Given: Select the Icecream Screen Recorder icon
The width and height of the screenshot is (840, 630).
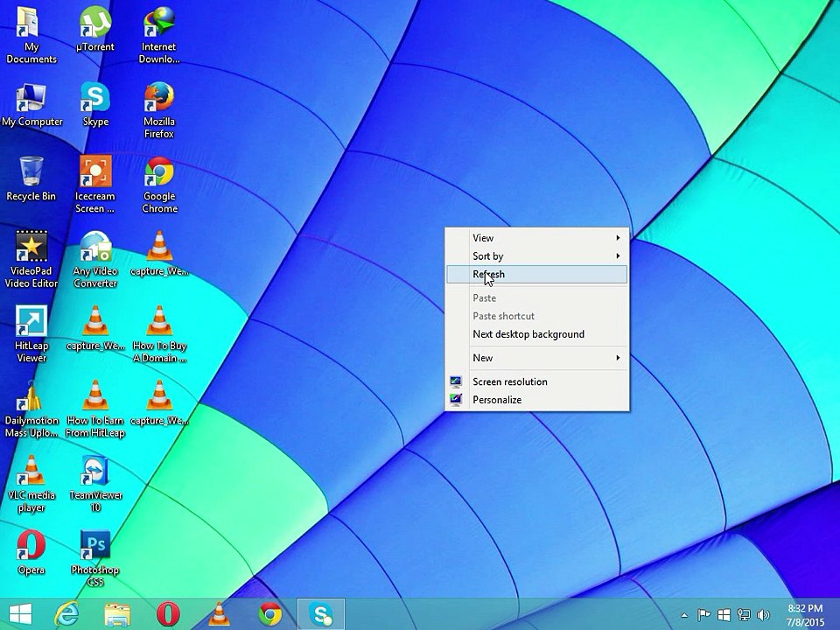Looking at the screenshot, I should click(95, 185).
